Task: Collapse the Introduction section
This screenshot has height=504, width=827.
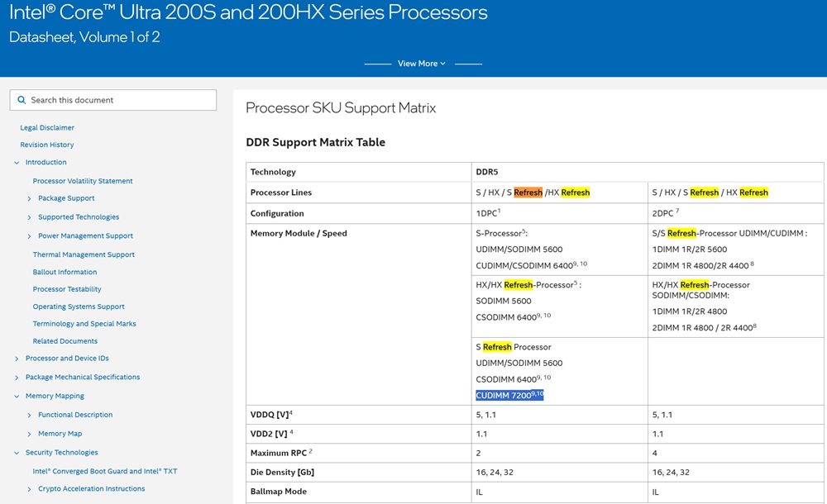Action: pos(15,163)
